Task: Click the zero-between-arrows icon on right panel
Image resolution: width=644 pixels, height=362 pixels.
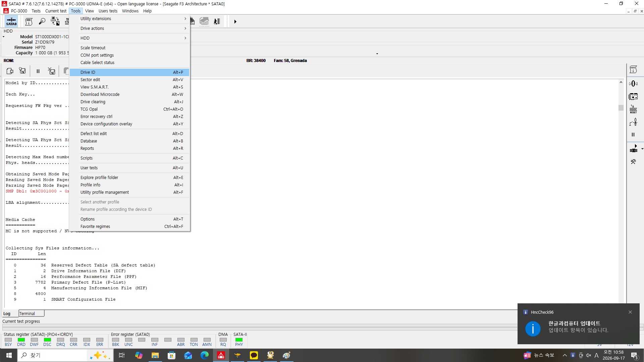Action: pyautogui.click(x=633, y=83)
